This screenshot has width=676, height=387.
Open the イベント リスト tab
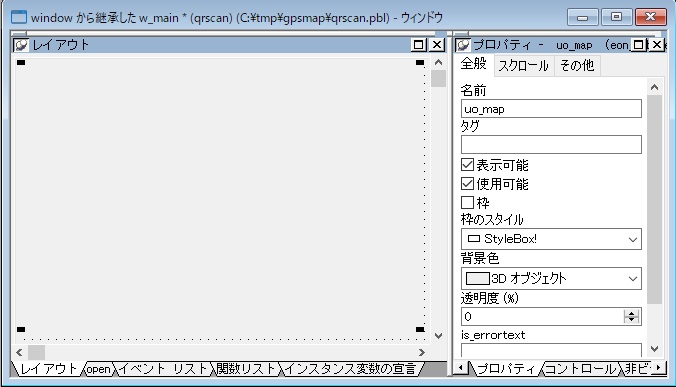pyautogui.click(x=163, y=369)
